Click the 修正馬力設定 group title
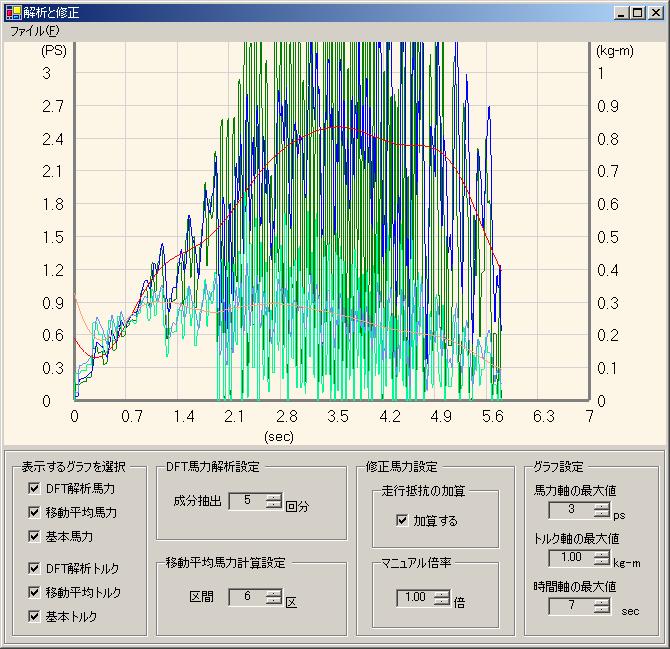 click(401, 466)
